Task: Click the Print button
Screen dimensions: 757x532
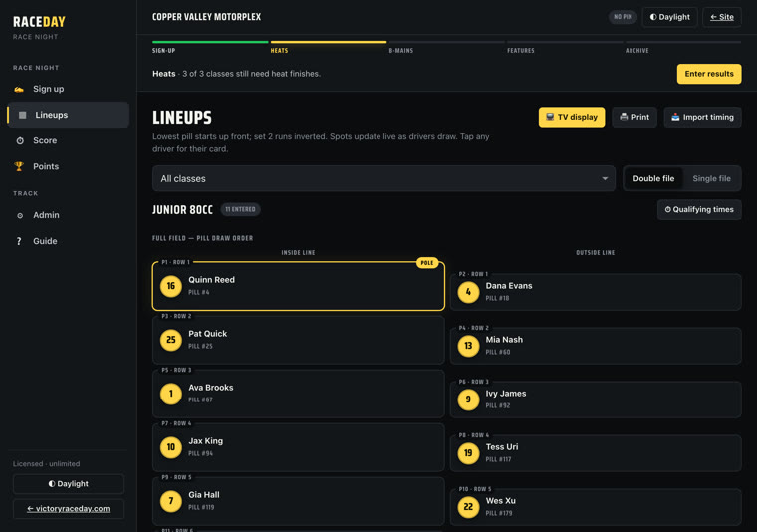Action: pyautogui.click(x=633, y=117)
